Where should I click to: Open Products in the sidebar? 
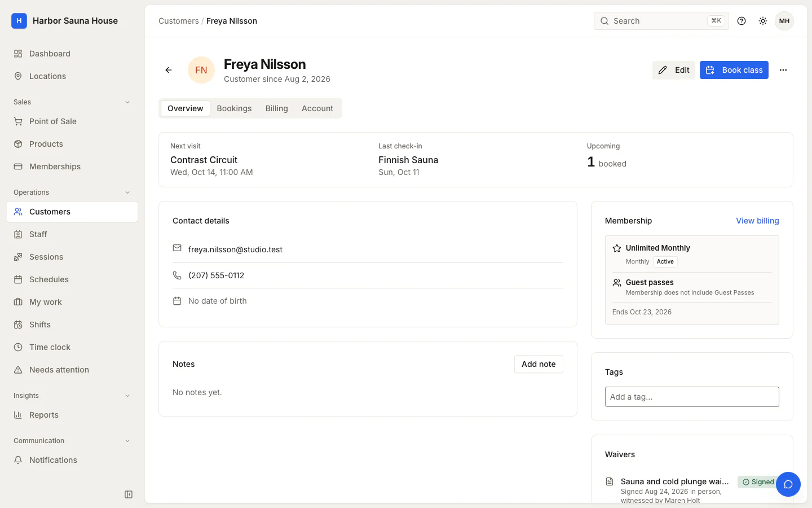coord(72,144)
